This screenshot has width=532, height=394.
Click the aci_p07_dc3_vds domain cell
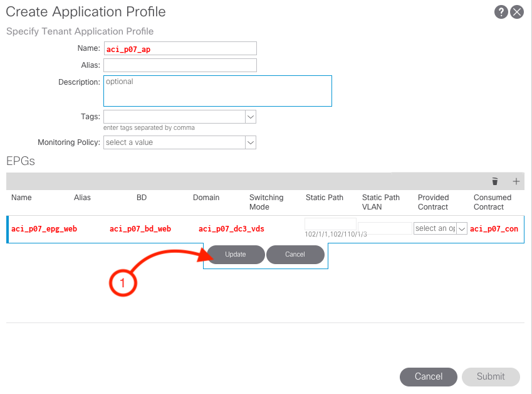pos(231,229)
